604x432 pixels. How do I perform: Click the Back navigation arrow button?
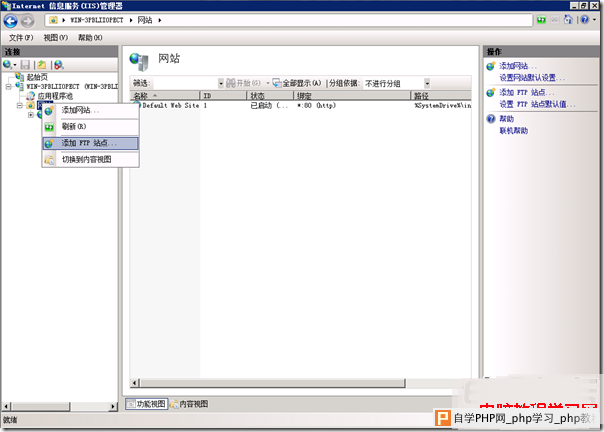coord(10,20)
